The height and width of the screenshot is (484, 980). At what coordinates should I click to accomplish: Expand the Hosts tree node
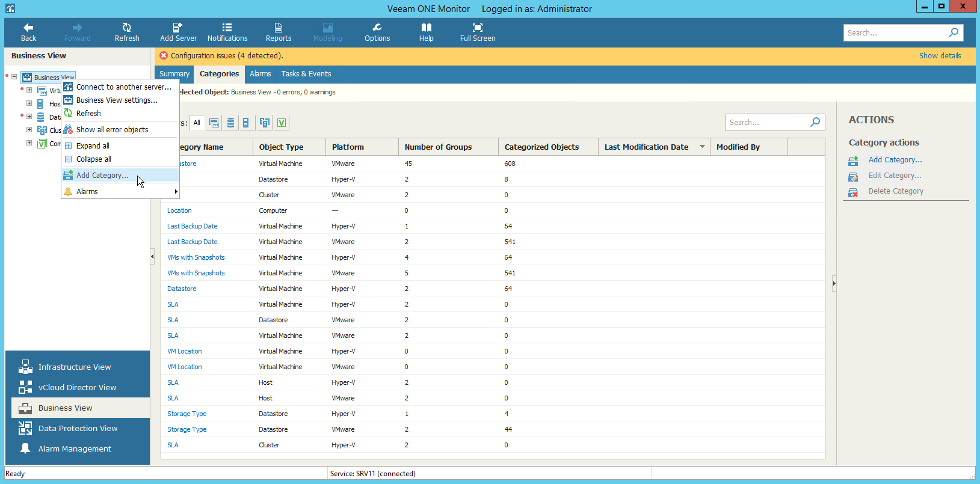29,103
